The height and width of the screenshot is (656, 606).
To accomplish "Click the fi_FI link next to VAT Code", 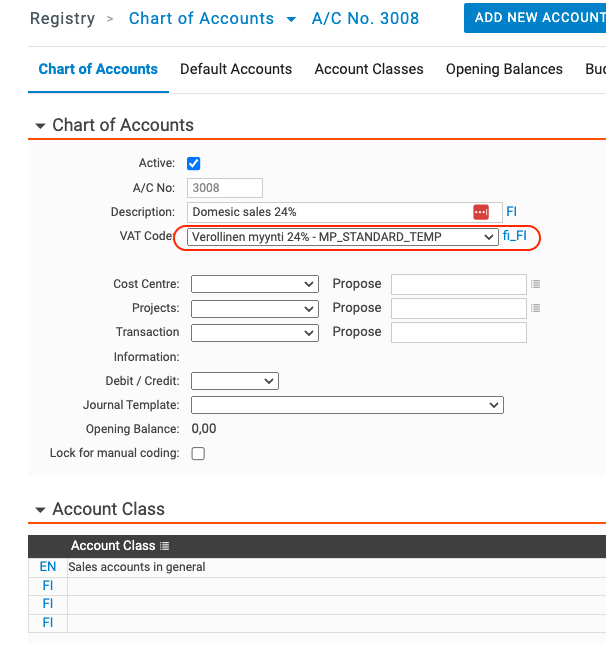I will (514, 236).
